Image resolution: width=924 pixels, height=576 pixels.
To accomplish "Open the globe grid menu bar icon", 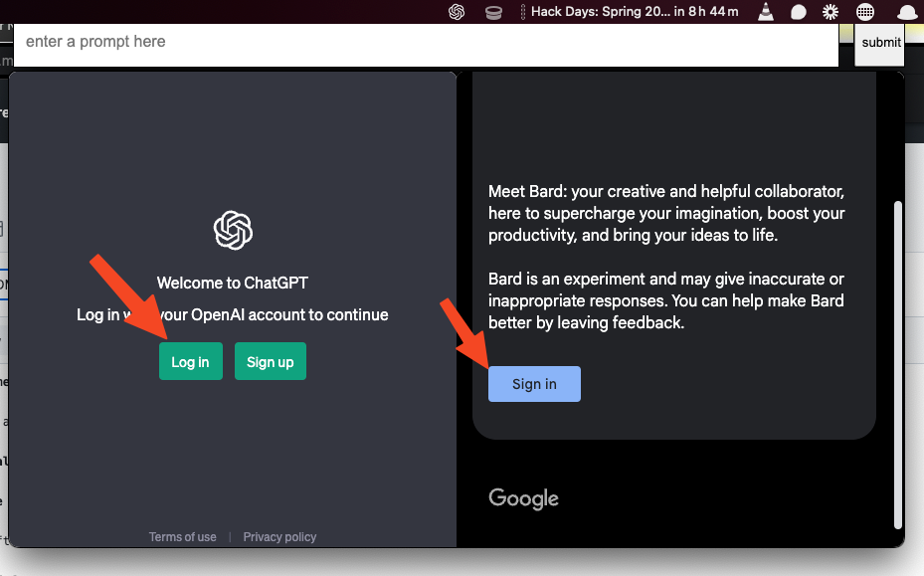I will pyautogui.click(x=865, y=12).
